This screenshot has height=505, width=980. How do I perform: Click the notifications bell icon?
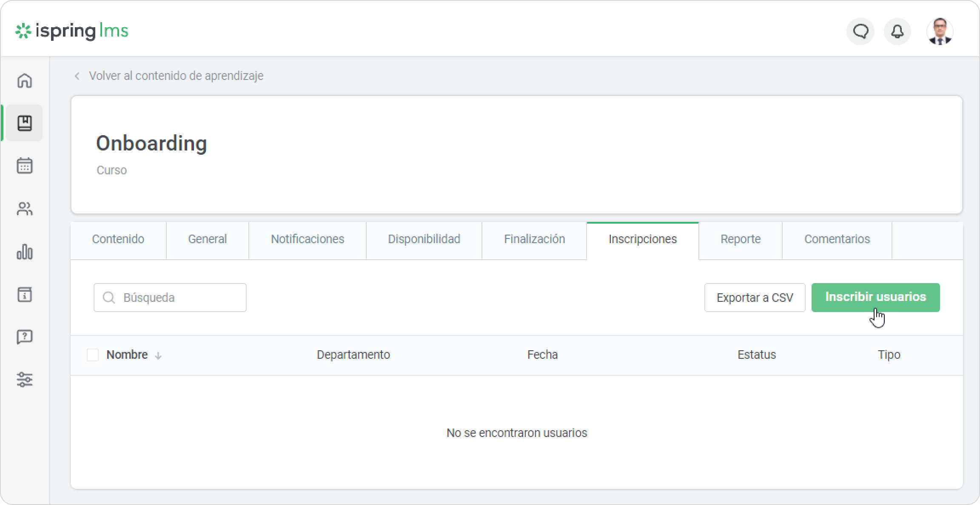click(897, 31)
